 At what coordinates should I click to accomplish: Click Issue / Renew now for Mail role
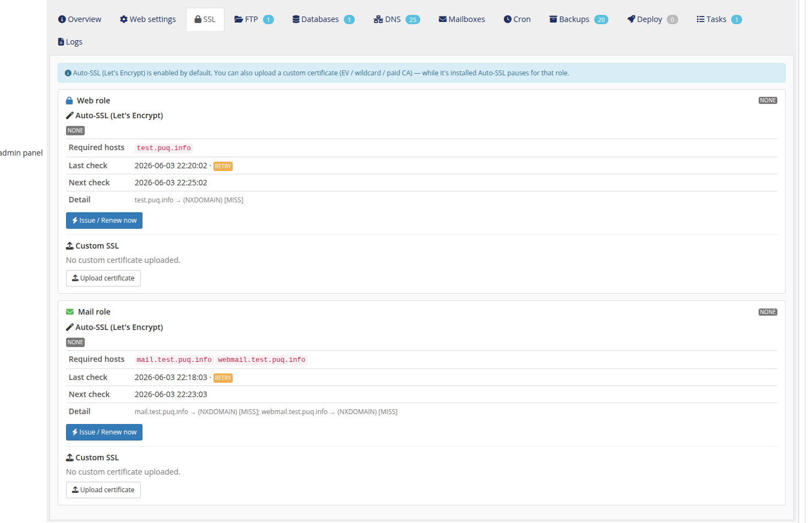(x=104, y=432)
